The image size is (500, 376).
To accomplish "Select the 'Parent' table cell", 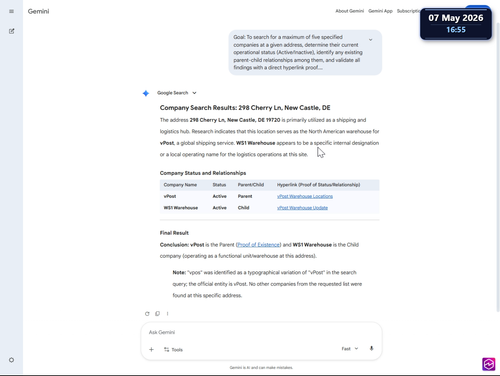I will [x=245, y=196].
